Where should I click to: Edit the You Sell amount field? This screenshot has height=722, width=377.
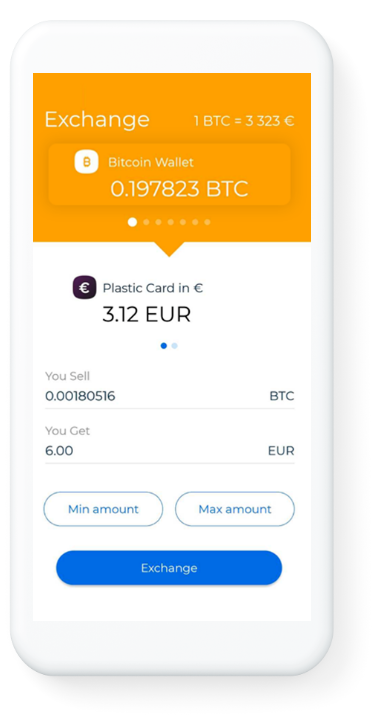click(169, 396)
